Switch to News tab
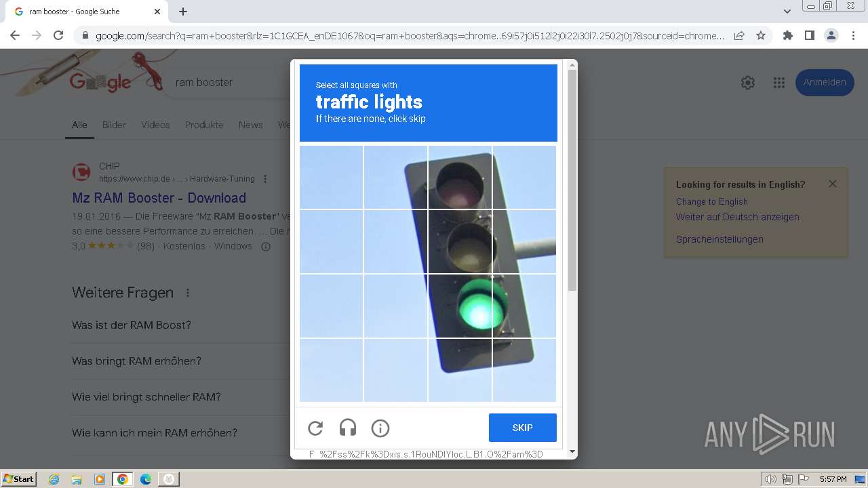Screen dimensions: 868x488 250,125
